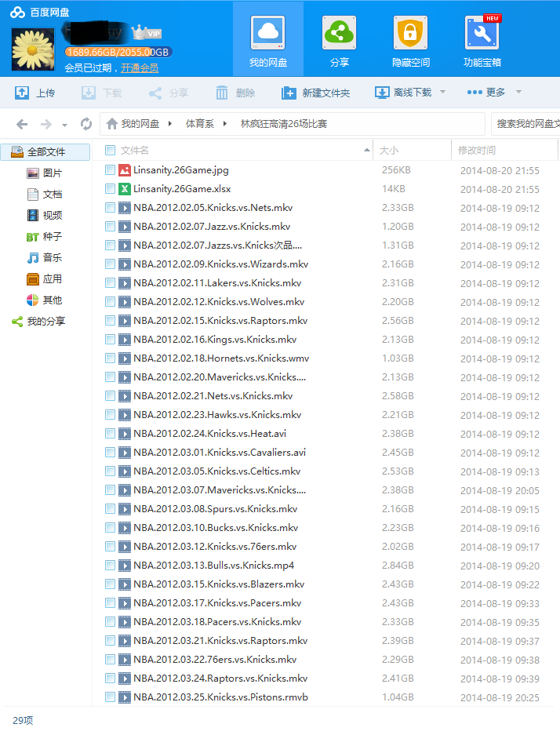The width and height of the screenshot is (560, 735).
Task: Open the 功能宝箱 tab
Action: 482,42
